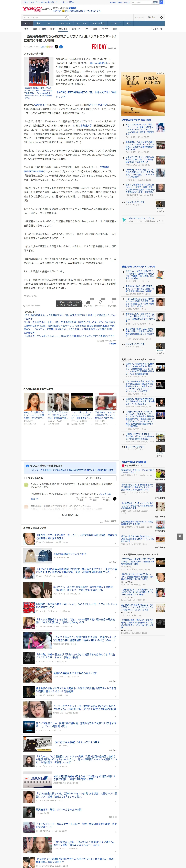Expand first comment's もっと見る link
This screenshot has height=868, width=186.
click(x=105, y=494)
